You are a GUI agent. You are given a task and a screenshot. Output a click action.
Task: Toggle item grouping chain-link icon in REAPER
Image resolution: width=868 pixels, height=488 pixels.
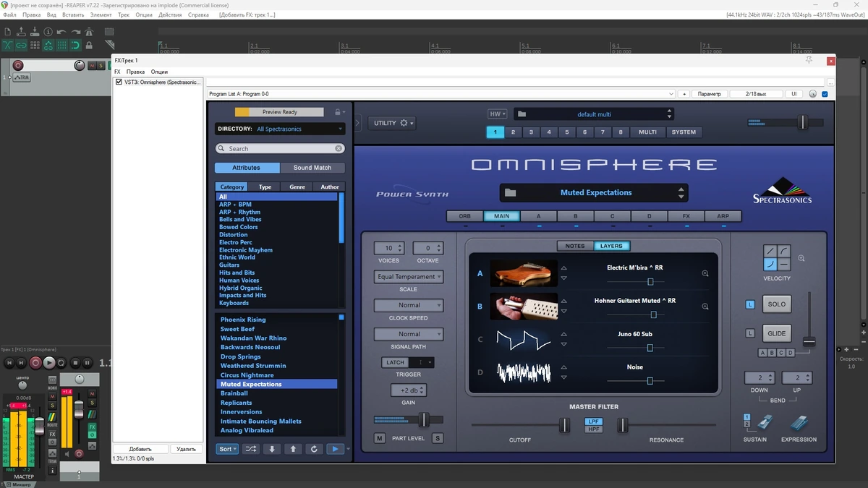[21, 45]
